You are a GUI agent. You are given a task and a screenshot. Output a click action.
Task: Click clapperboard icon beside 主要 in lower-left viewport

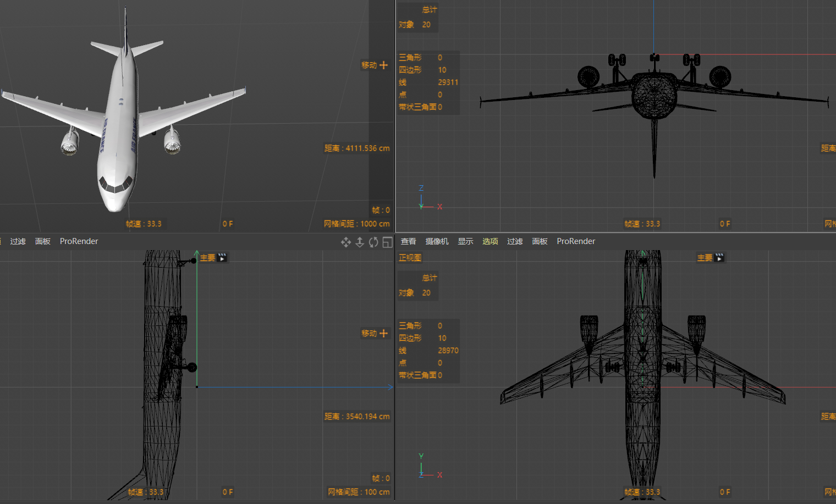click(x=222, y=258)
